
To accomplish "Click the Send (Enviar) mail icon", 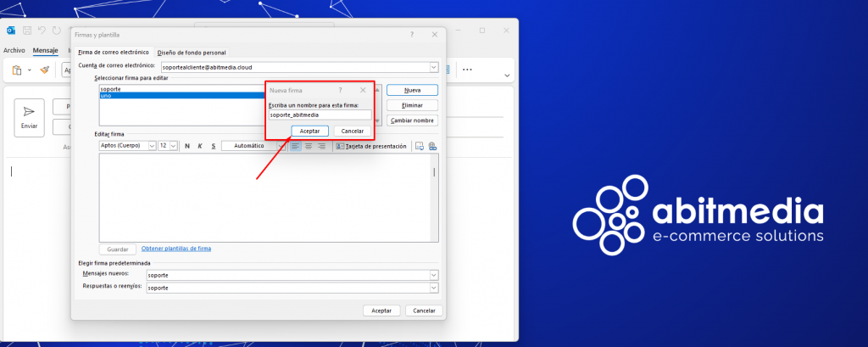I will coord(29,117).
